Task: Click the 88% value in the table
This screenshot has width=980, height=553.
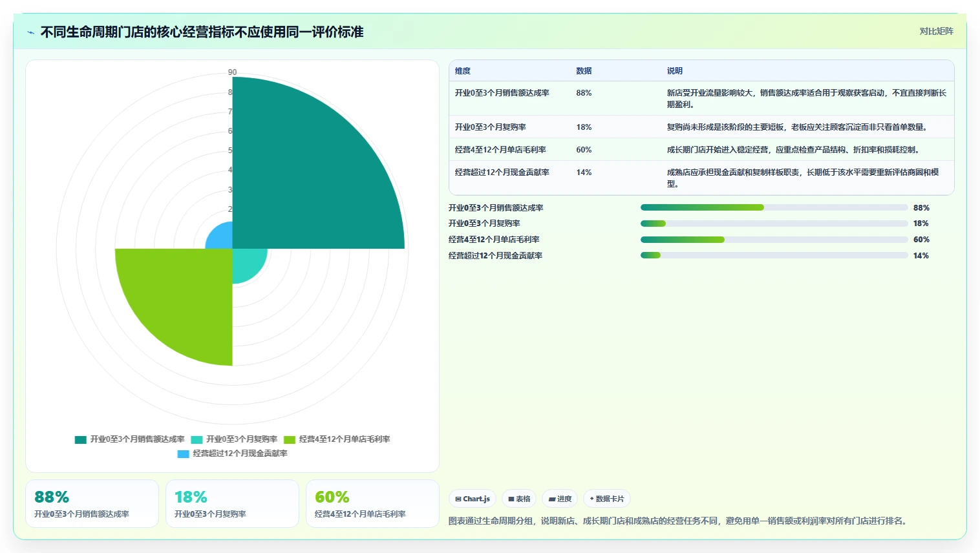Action: 584,93
